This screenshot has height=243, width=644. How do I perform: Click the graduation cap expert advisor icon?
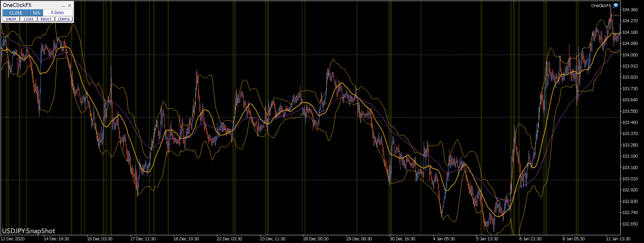615,5
